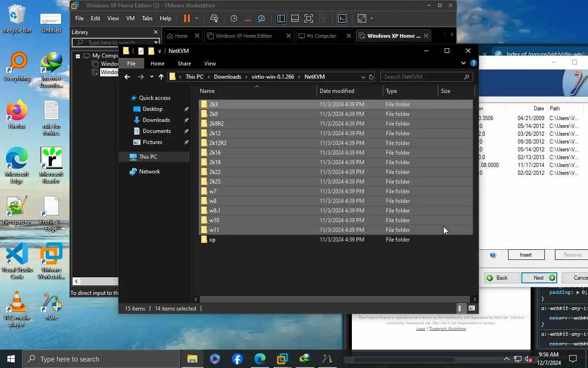The height and width of the screenshot is (368, 588).
Task: Switch Explorer to large icons view
Action: coord(471,308)
